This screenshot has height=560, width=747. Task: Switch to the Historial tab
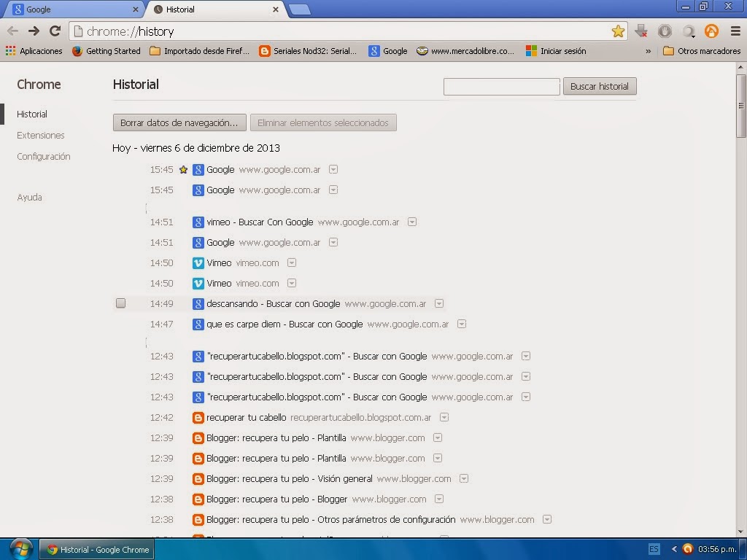(214, 9)
